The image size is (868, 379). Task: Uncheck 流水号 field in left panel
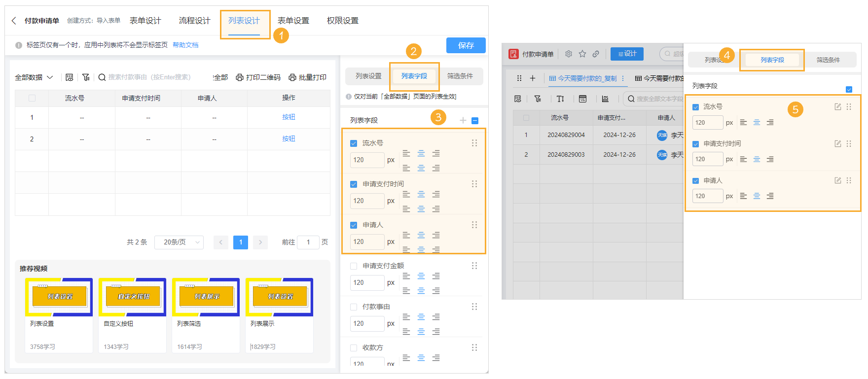(x=354, y=143)
